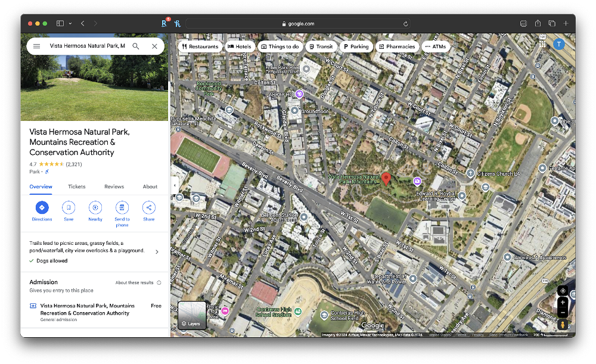Click the Terms link in map footer

pos(461,335)
